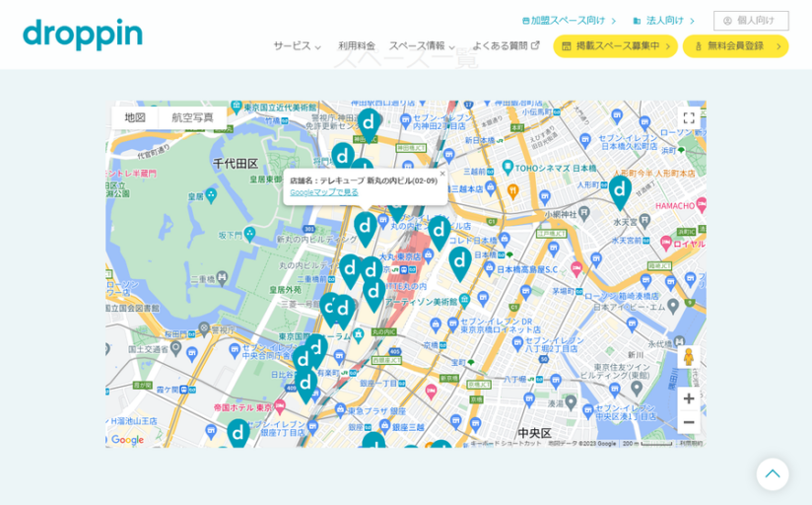
Task: Open 利用料金 menu item
Action: [357, 46]
